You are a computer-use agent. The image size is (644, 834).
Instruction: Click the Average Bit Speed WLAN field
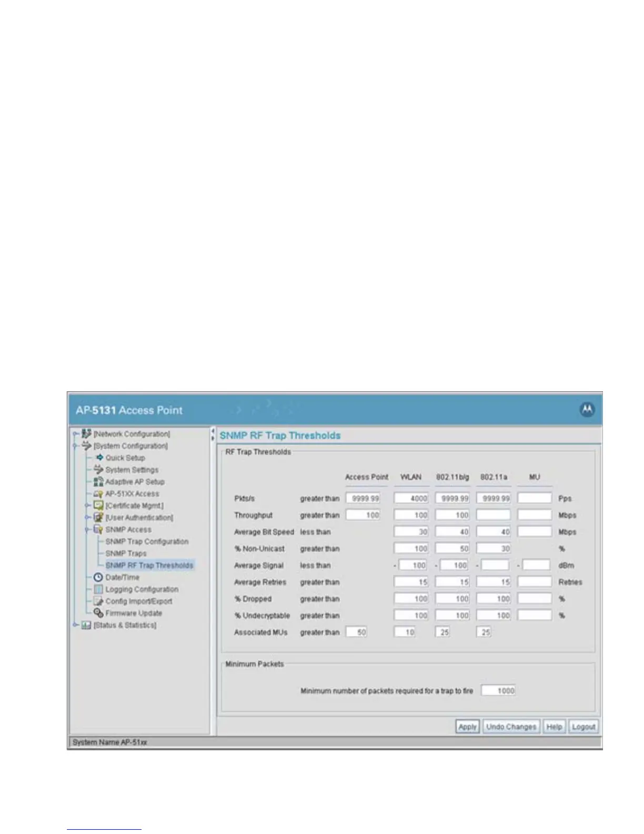click(411, 532)
